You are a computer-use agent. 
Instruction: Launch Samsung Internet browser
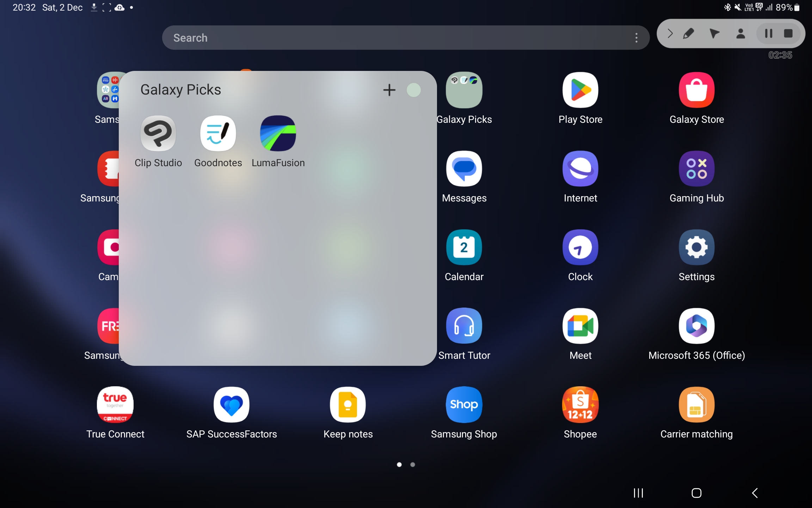(580, 169)
